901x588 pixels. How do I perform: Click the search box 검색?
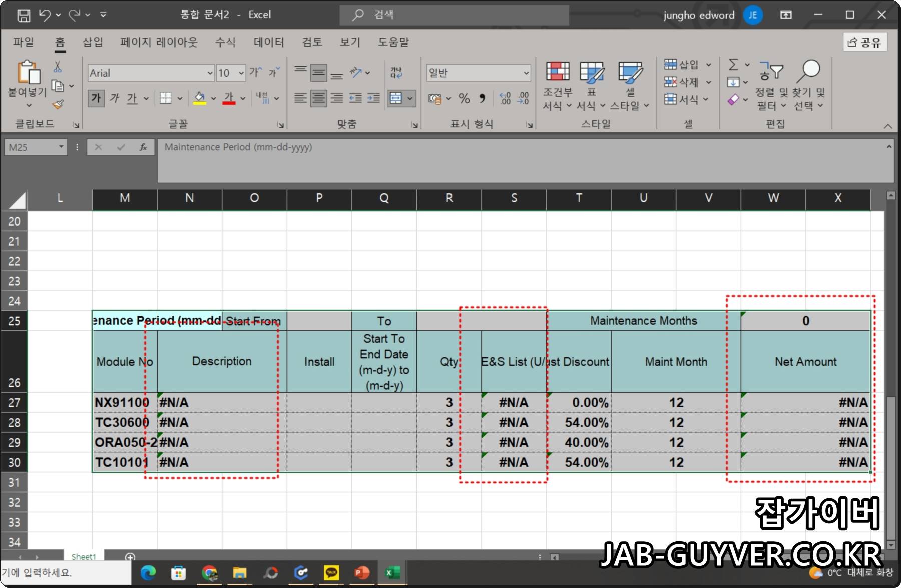(x=455, y=15)
